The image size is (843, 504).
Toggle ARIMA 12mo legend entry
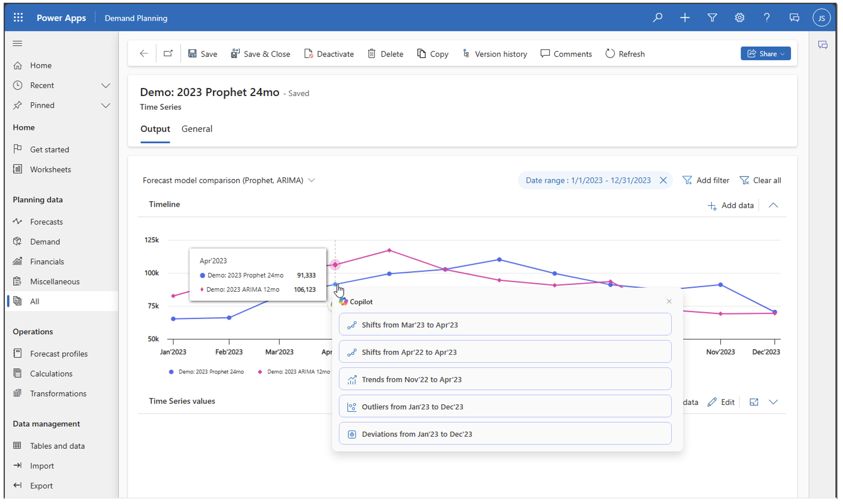(294, 372)
